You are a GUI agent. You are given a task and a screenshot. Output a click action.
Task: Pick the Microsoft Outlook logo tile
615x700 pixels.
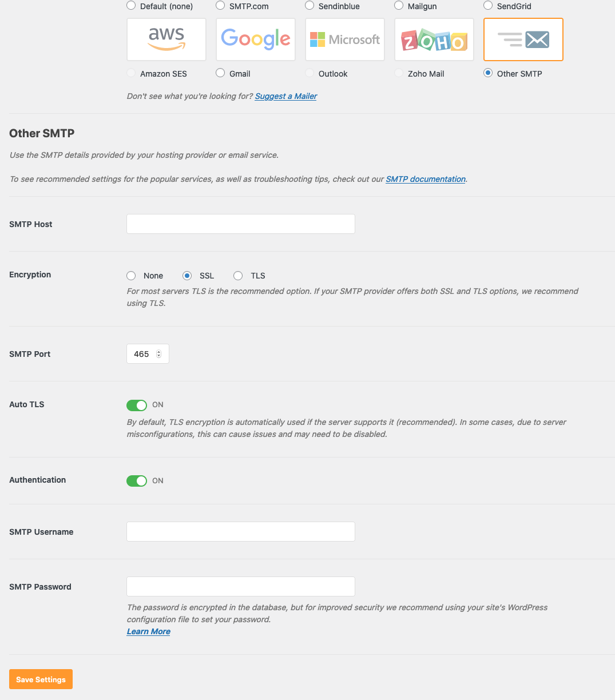[345, 39]
